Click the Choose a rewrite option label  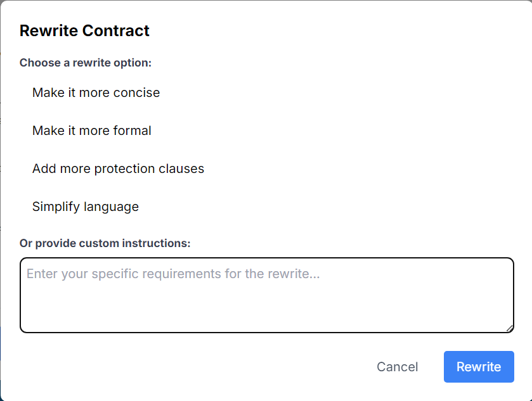(86, 63)
